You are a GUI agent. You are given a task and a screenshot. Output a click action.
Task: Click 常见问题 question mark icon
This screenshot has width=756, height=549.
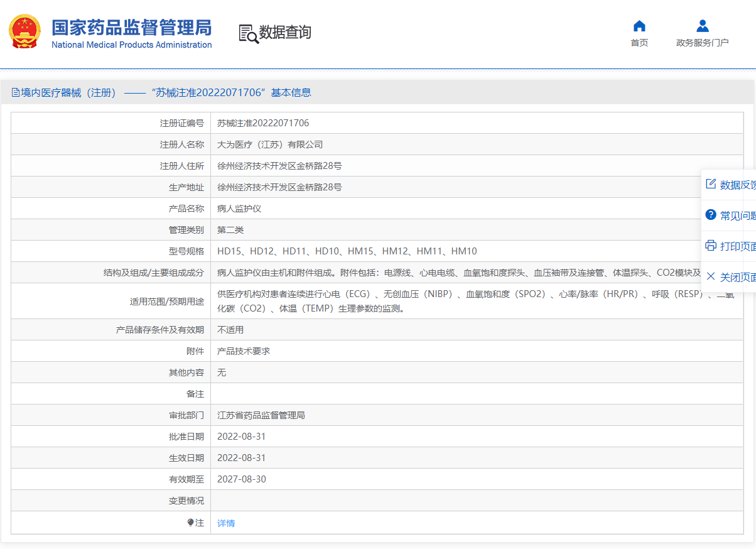coord(711,215)
